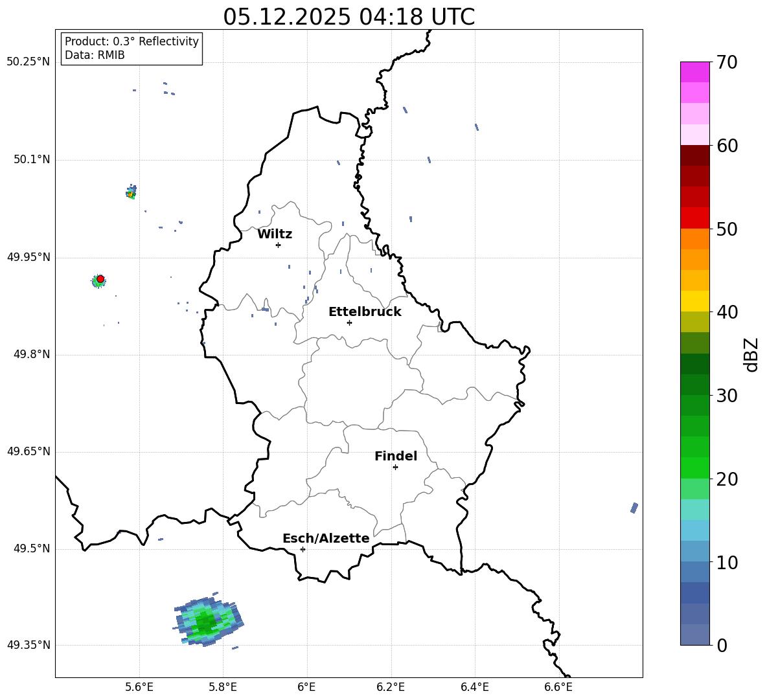This screenshot has height=700, width=767.
Task: Click the 'Data: RMIB' text
Action: [95, 55]
